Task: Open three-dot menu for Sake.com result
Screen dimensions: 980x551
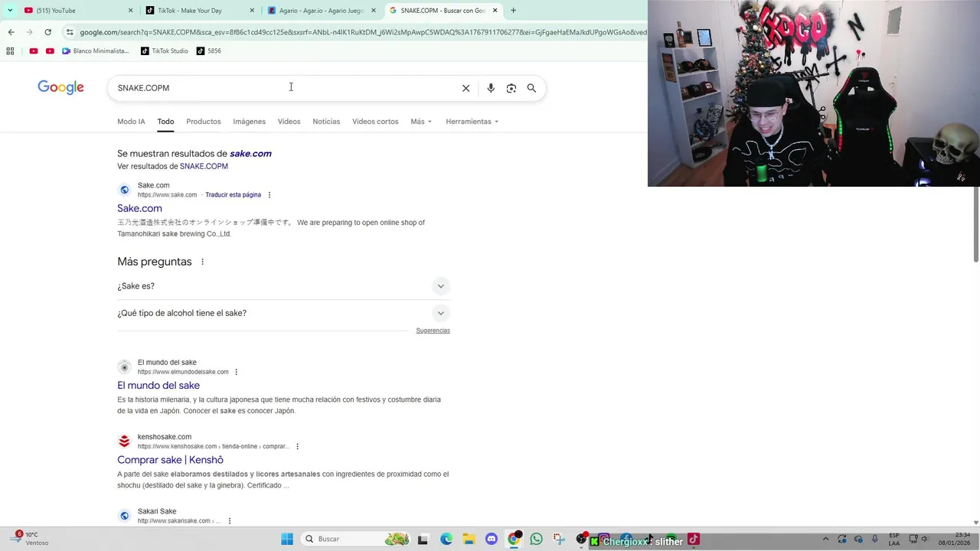Action: tap(269, 195)
